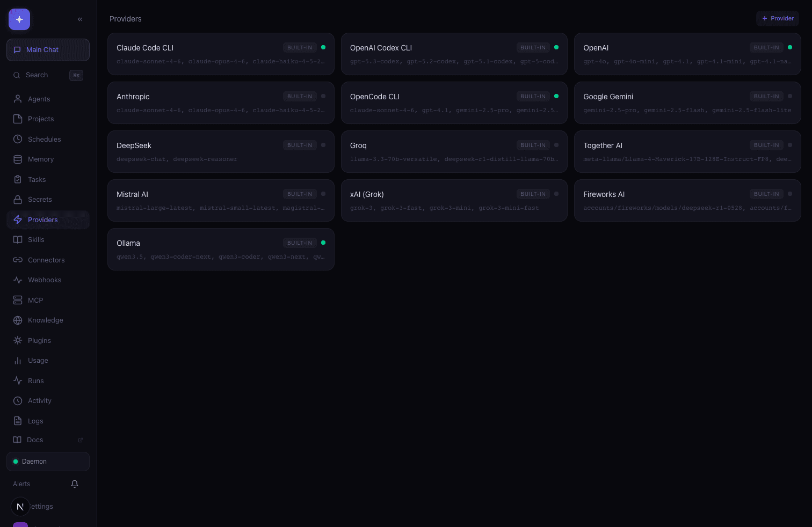Click the MCP server icon
The width and height of the screenshot is (812, 527).
click(18, 300)
